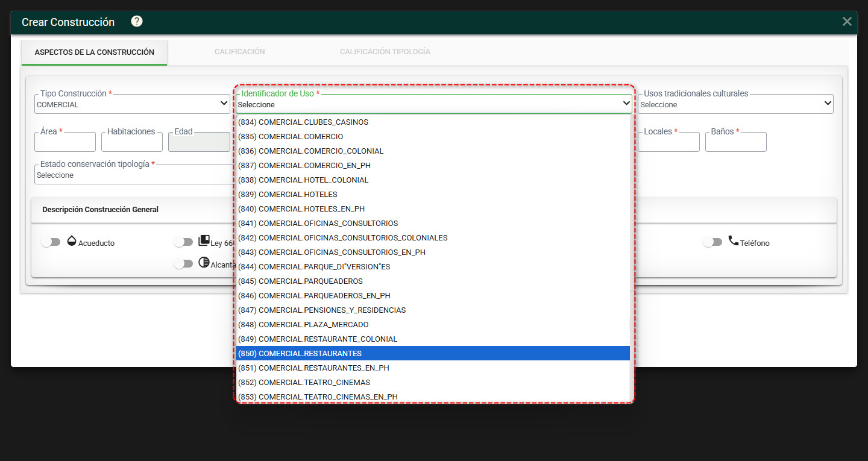
Task: Toggle the Alcantarillado switch
Action: click(x=183, y=264)
